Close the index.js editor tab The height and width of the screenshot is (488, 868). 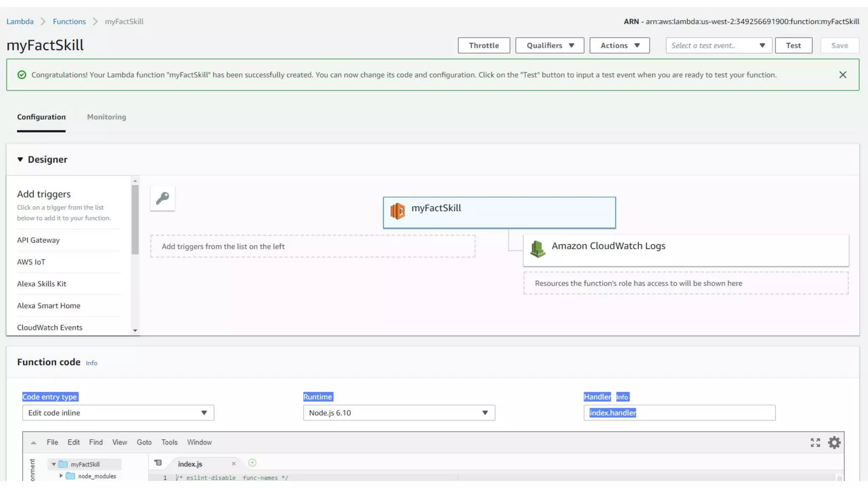point(234,464)
